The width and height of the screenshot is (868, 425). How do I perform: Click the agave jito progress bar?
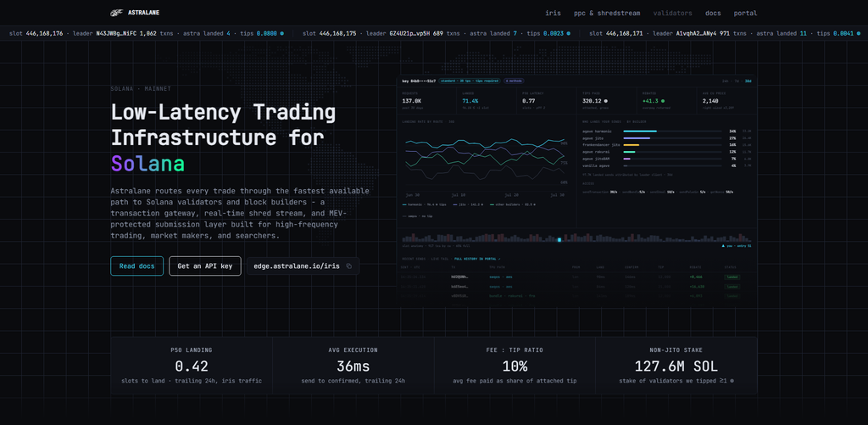pyautogui.click(x=672, y=138)
